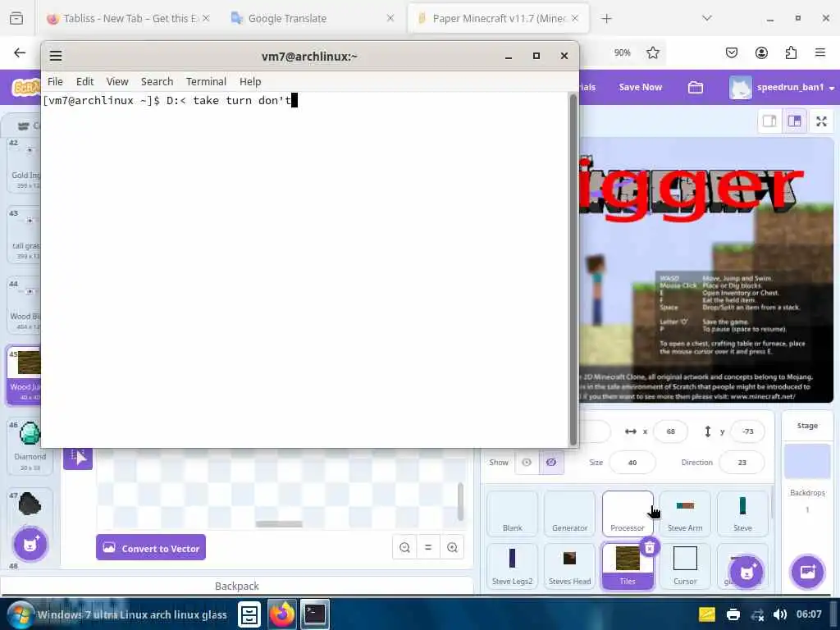Open the volume tray icon

[x=780, y=614]
